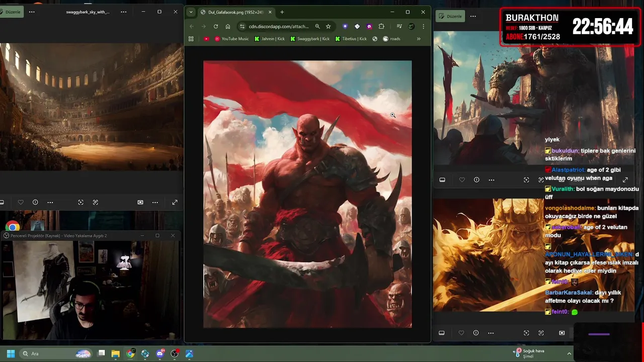Show hidden system tray icons
The width and height of the screenshot is (644, 362).
569,353
